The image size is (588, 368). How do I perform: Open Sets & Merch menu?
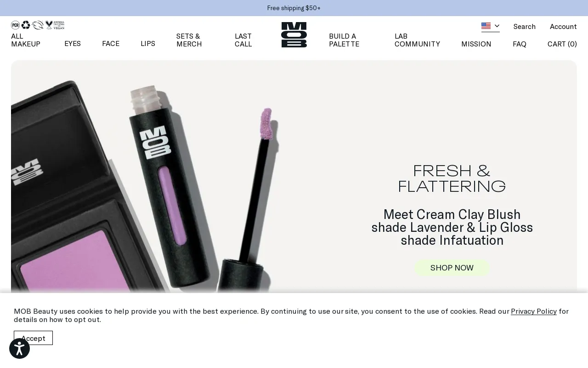click(x=189, y=40)
